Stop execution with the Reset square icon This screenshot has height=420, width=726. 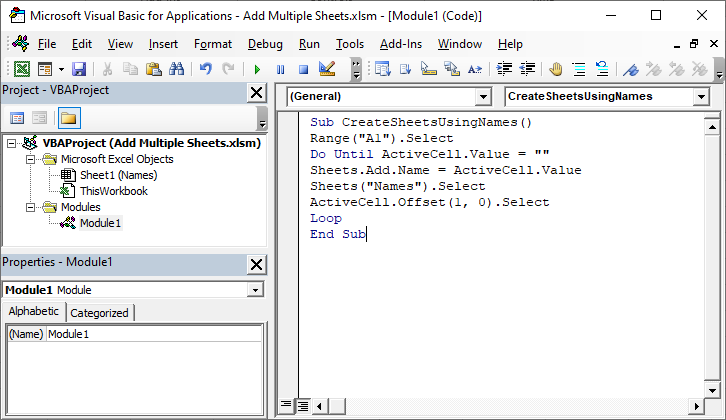303,70
